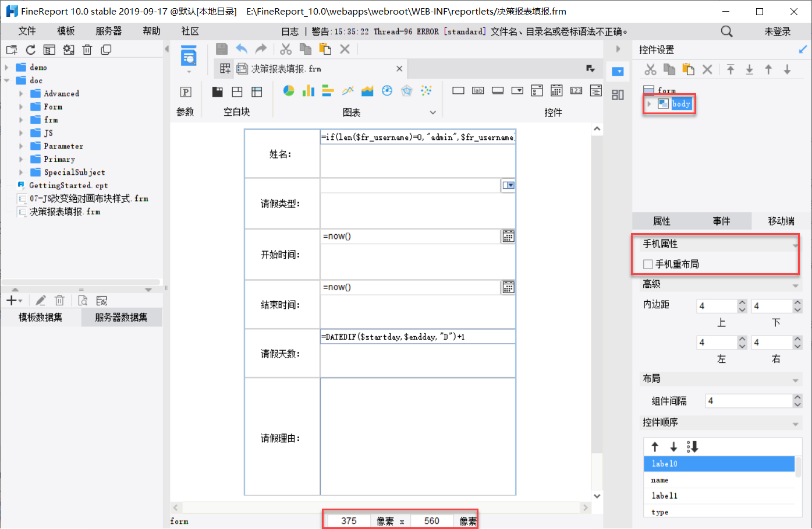The height and width of the screenshot is (529, 812).
Task: Open the 服务器 menu
Action: point(109,31)
